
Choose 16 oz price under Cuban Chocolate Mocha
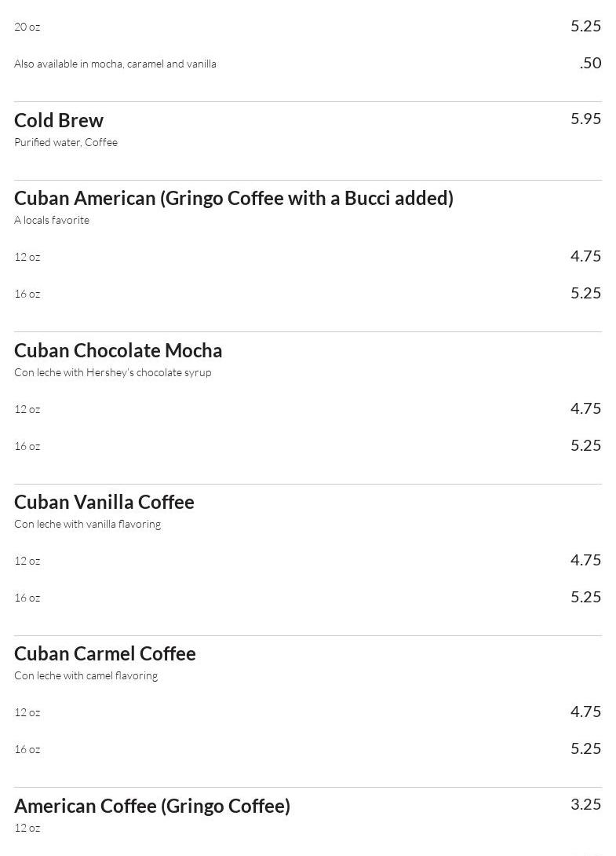[x=585, y=445]
